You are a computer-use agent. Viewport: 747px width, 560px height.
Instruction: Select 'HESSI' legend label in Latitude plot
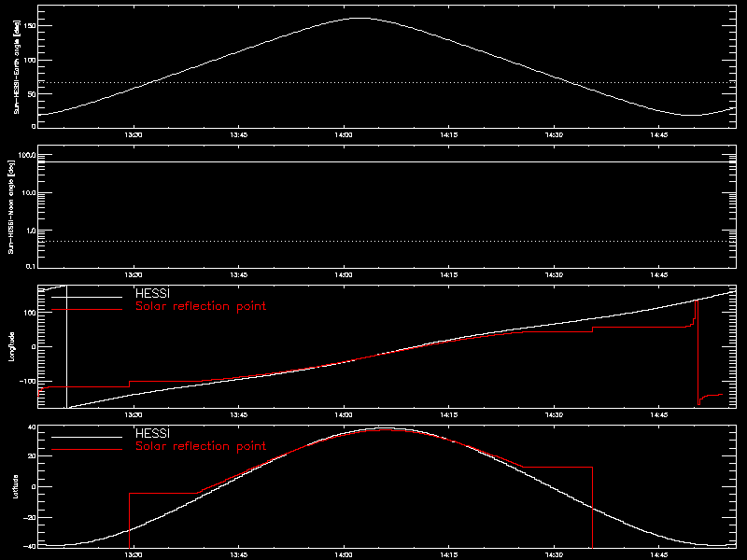[x=152, y=433]
